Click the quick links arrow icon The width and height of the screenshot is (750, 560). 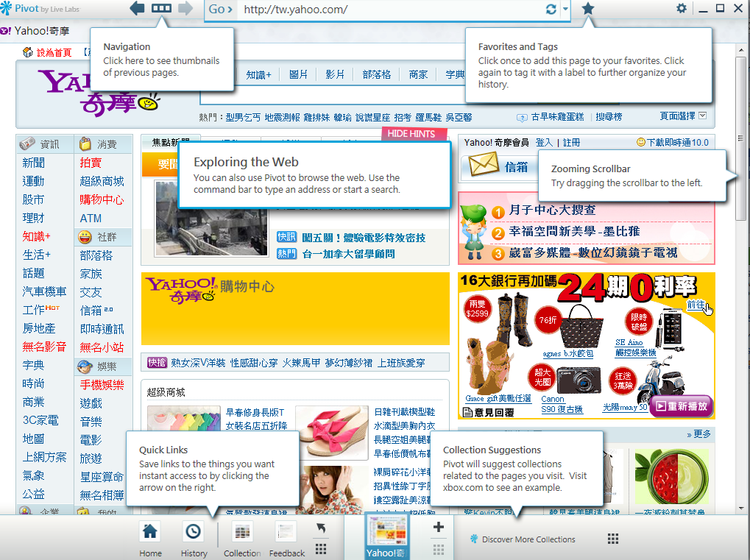(321, 528)
